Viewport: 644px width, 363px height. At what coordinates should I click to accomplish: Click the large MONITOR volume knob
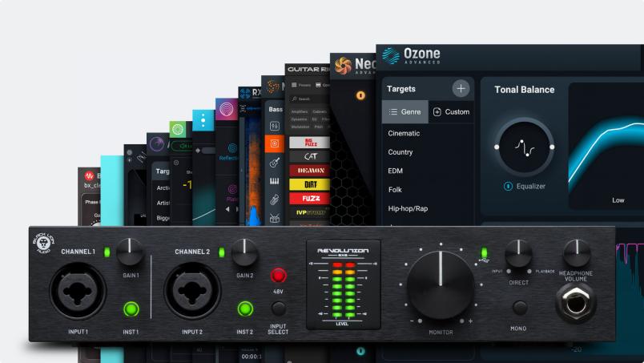[440, 284]
